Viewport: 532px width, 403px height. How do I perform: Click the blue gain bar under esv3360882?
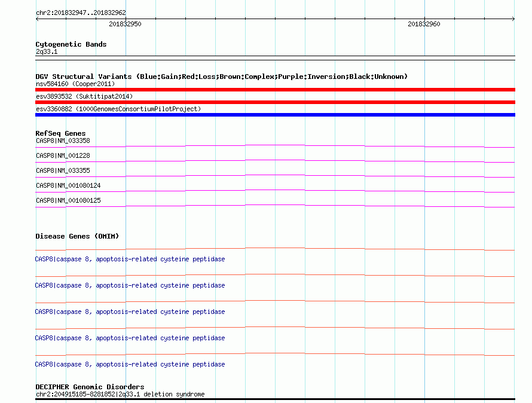coord(275,115)
